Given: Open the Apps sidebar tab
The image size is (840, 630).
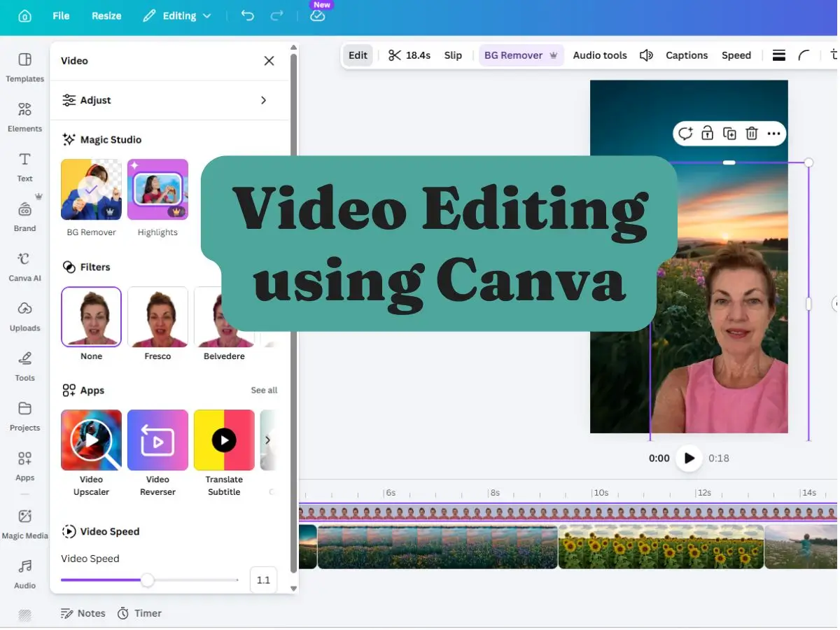Looking at the screenshot, I should pos(25,466).
